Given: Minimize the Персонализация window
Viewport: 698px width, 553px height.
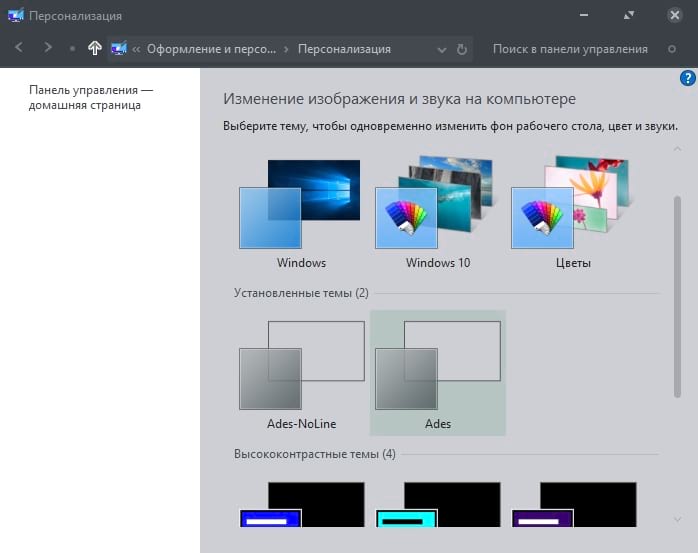Looking at the screenshot, I should click(584, 15).
